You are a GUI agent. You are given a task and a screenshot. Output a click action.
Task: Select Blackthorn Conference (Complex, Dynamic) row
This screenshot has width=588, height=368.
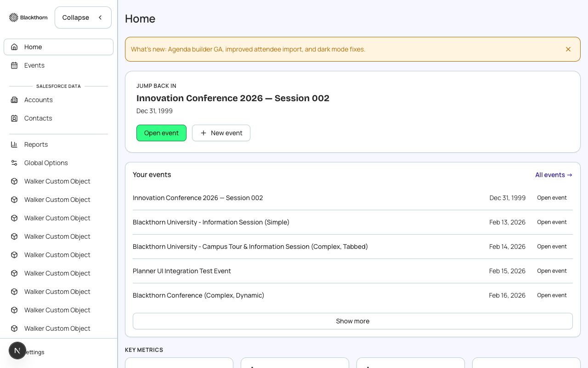tap(353, 295)
